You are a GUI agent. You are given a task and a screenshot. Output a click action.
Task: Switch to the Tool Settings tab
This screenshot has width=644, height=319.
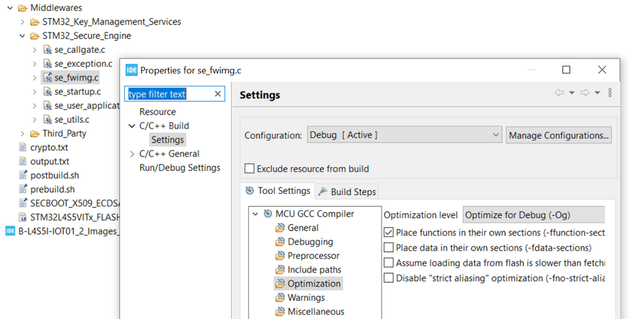[278, 191]
